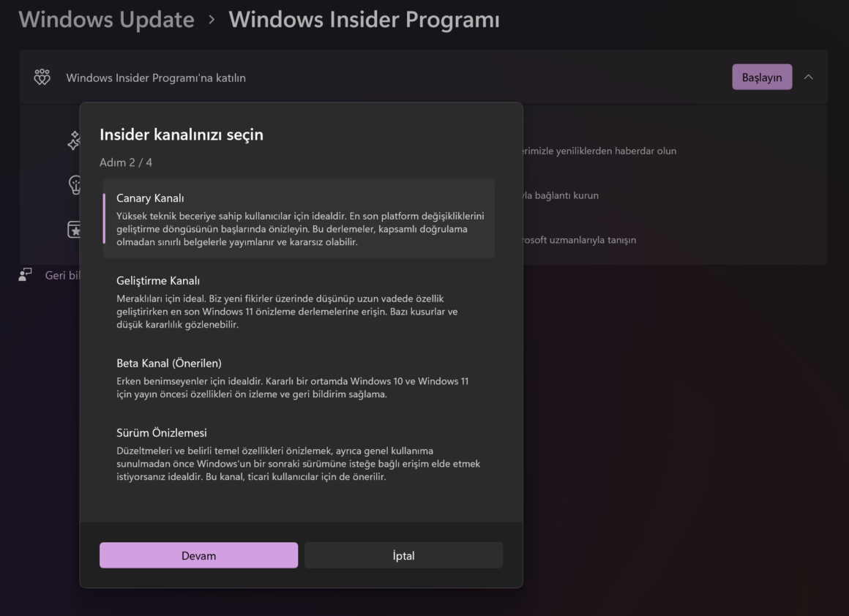Click the 'Adım 2 / 4' step text

point(126,162)
